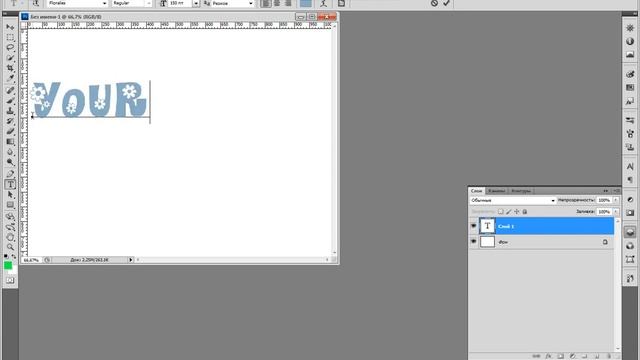This screenshot has height=360, width=640.
Task: Open layer fill slider arrow
Action: click(616, 211)
